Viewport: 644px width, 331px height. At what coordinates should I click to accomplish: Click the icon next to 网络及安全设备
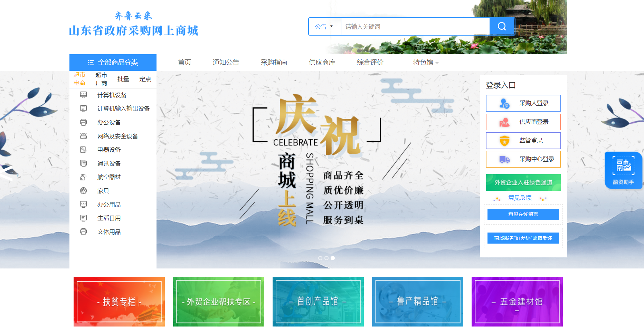pyautogui.click(x=83, y=136)
